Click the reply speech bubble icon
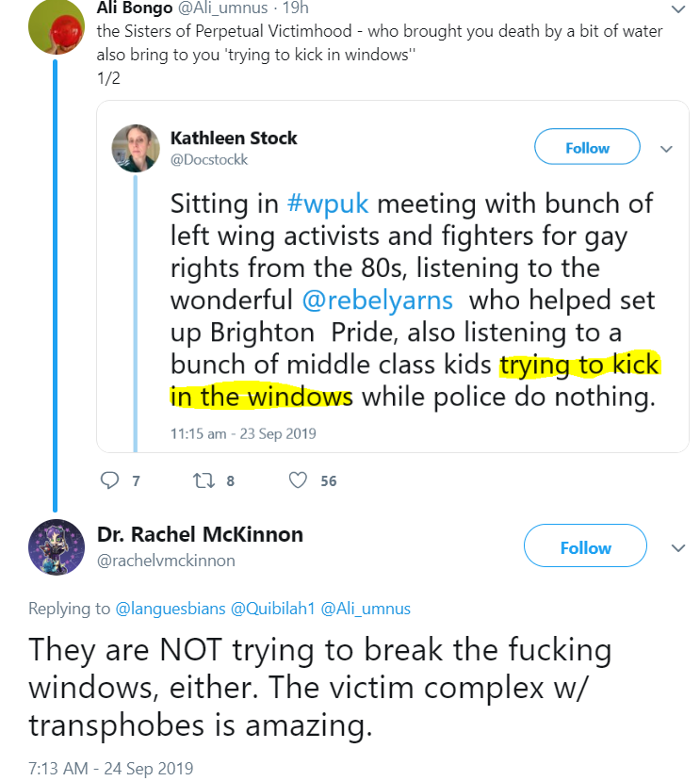700x781 pixels. pyautogui.click(x=109, y=480)
